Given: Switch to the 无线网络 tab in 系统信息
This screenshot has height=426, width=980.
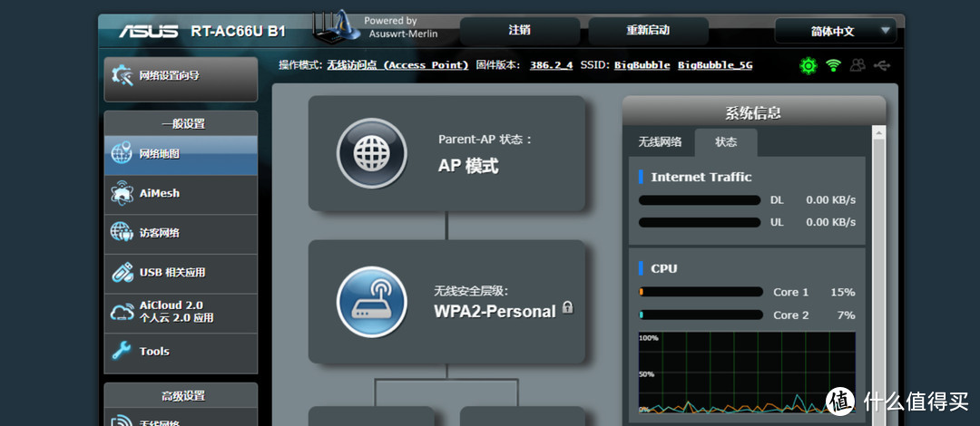Looking at the screenshot, I should tap(660, 142).
